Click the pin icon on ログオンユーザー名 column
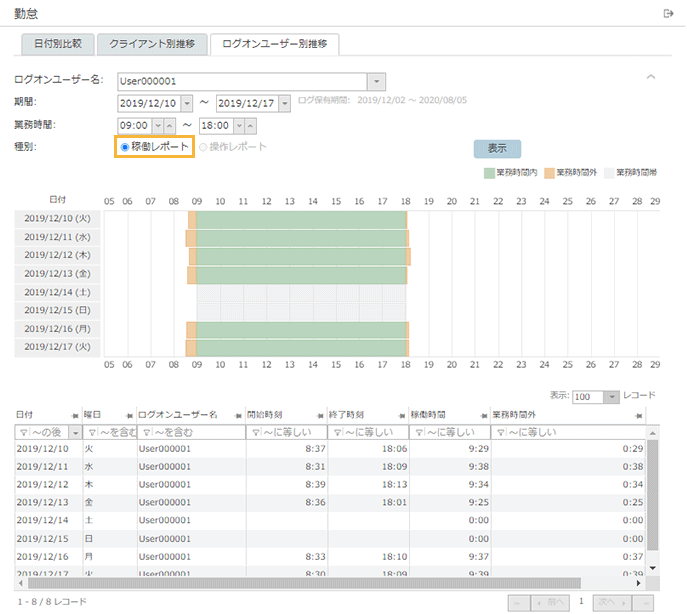The image size is (687, 614). [x=238, y=415]
